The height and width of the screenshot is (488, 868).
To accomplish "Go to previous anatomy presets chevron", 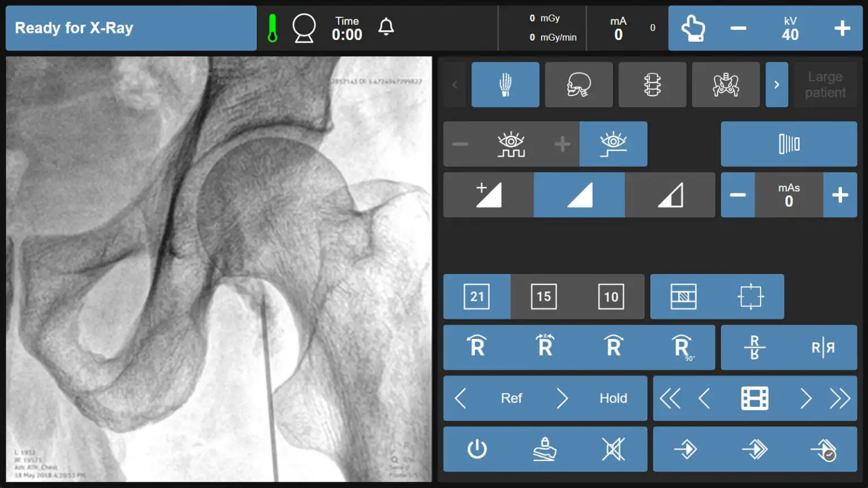I will click(455, 85).
